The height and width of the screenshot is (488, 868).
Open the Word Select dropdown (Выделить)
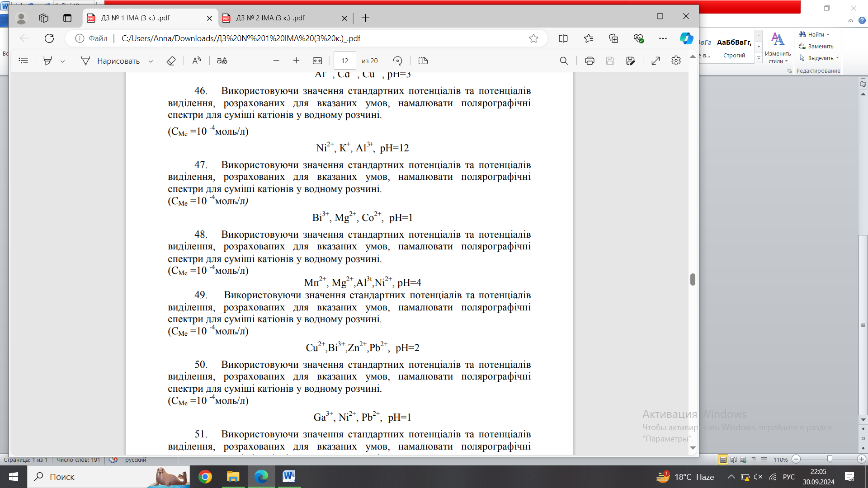click(819, 58)
